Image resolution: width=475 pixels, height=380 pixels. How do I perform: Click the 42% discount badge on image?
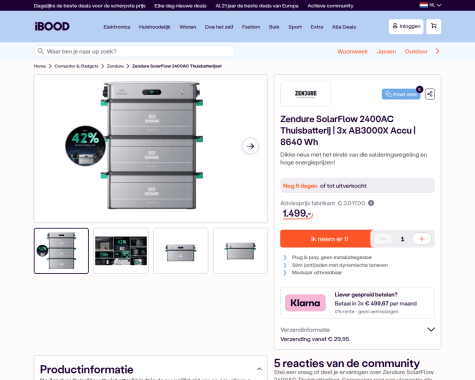pos(85,146)
